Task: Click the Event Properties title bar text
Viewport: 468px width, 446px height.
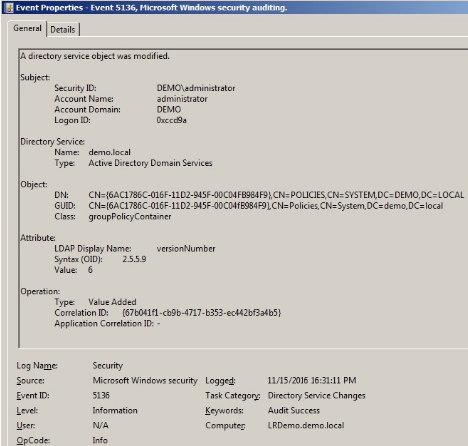Action: [x=152, y=8]
